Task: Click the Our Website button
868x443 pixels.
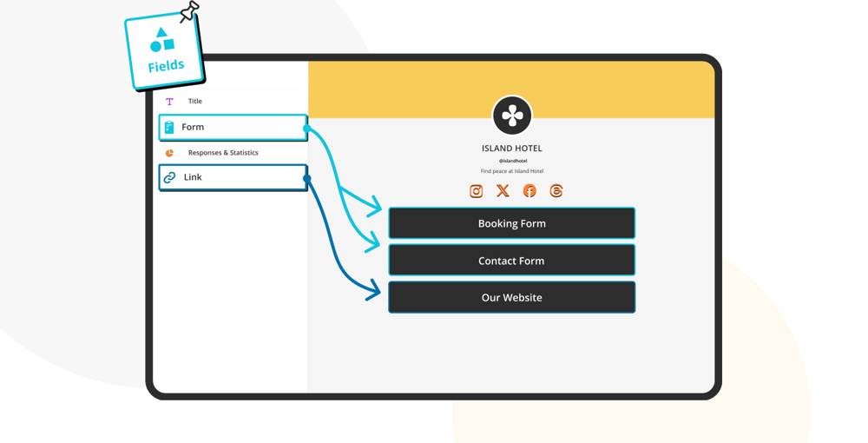Action: (x=511, y=298)
